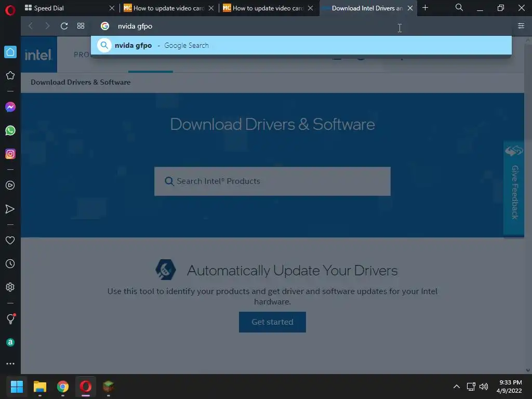Go forward to next page
532x399 pixels.
(x=47, y=26)
